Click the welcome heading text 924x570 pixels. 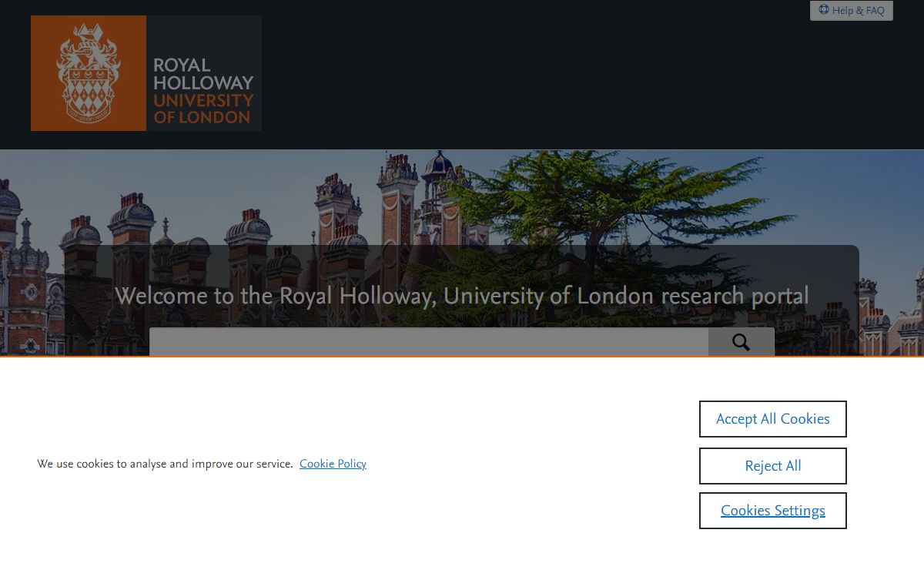pyautogui.click(x=462, y=296)
